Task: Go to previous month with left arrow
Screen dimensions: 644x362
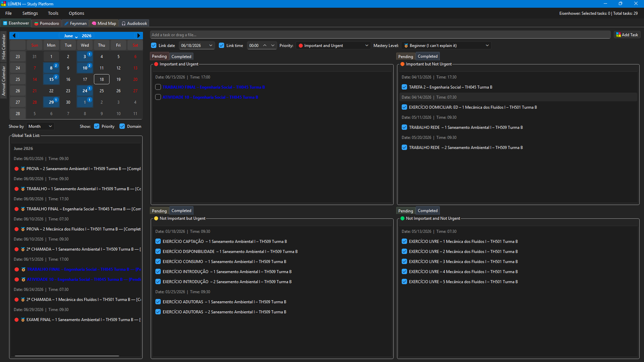Action: pos(14,36)
